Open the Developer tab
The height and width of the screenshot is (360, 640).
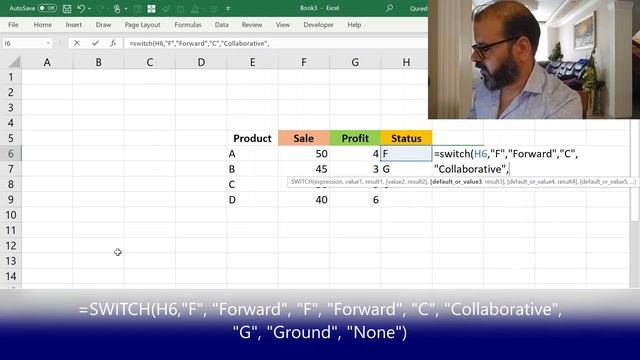(x=318, y=25)
